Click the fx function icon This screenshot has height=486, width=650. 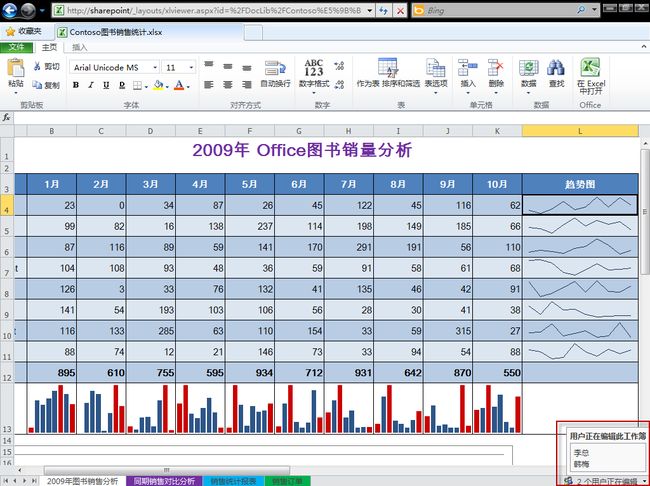(7, 118)
